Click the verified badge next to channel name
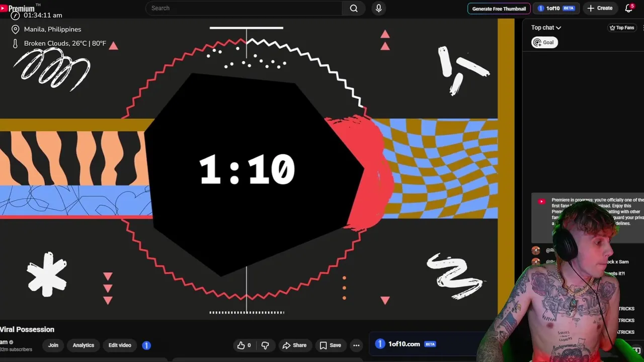The image size is (644, 362). 11,342
